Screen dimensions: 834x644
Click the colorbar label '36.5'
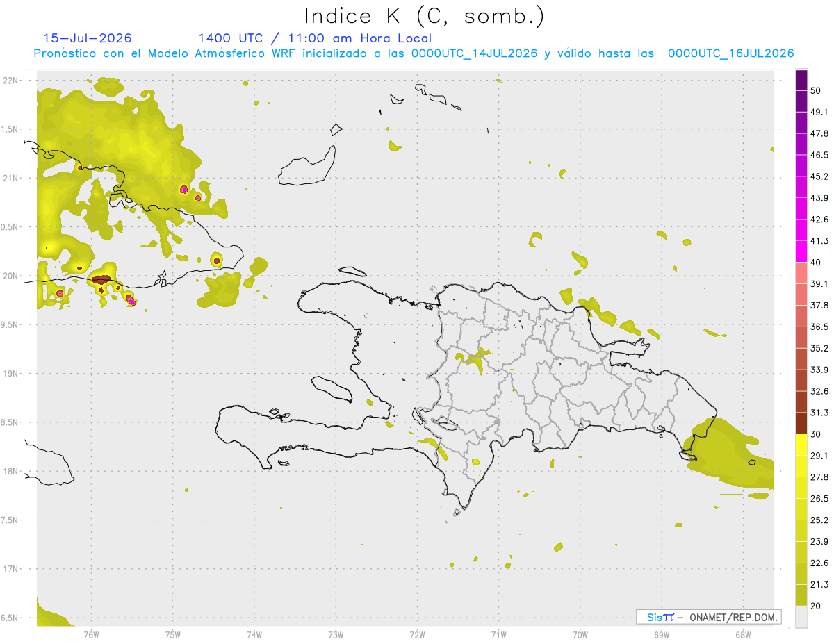click(x=819, y=327)
